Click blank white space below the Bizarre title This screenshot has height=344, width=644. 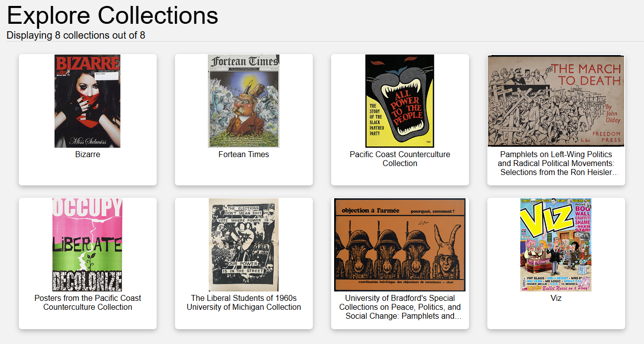tap(88, 172)
